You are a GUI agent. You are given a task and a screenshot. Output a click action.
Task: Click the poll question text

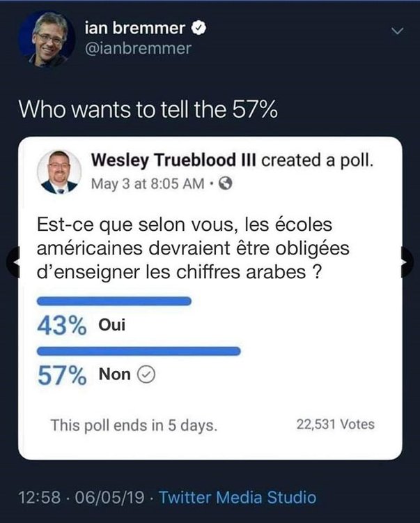pyautogui.click(x=182, y=249)
